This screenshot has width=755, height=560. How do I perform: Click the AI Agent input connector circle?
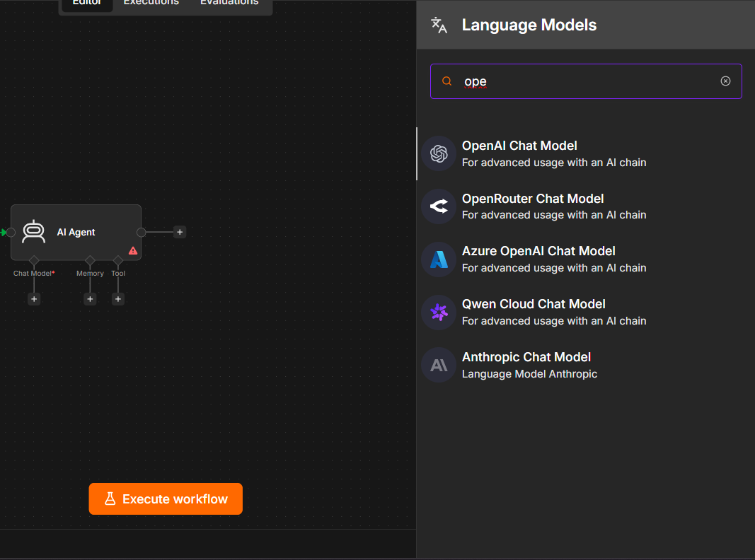(11, 233)
